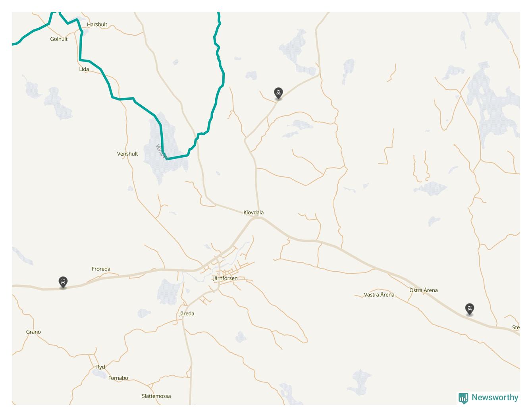Select the Klövdala place label
The width and height of the screenshot is (532, 417).
click(254, 212)
